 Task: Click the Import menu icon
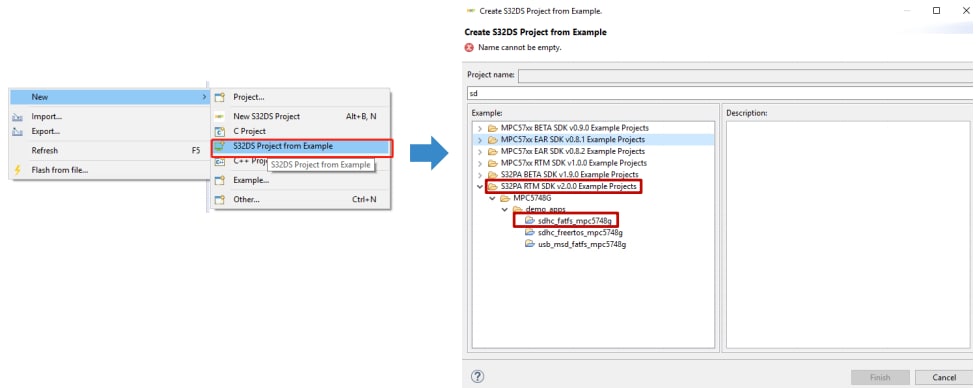click(x=18, y=117)
